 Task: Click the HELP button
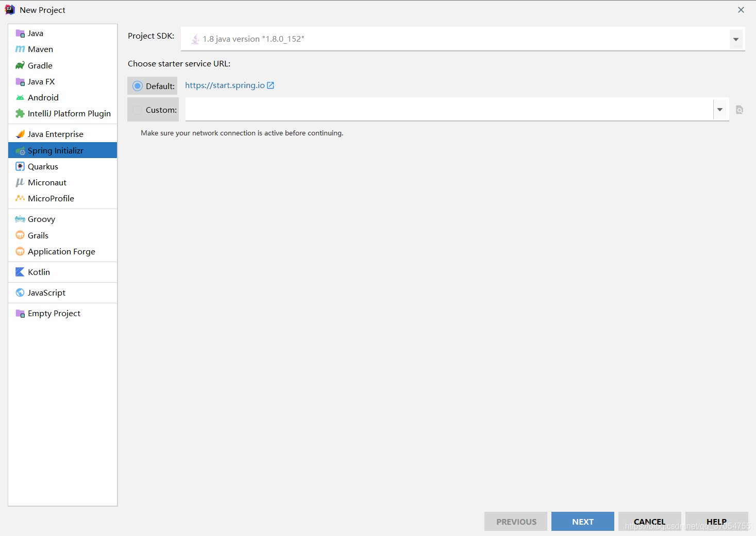[717, 522]
